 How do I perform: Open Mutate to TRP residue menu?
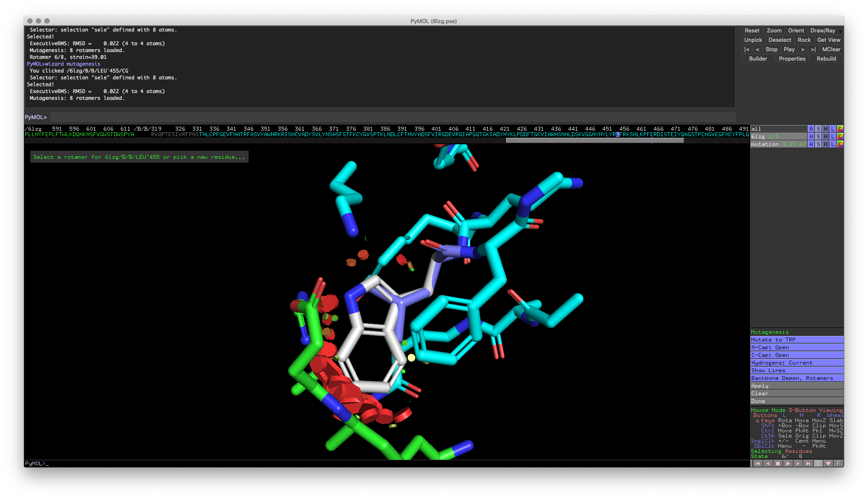click(x=797, y=340)
